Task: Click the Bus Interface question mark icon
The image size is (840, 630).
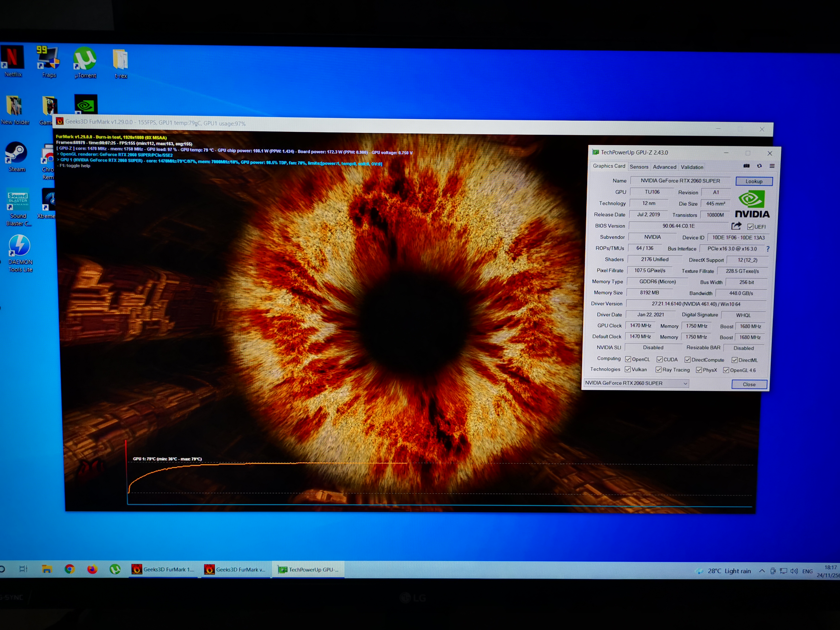Action: (767, 249)
